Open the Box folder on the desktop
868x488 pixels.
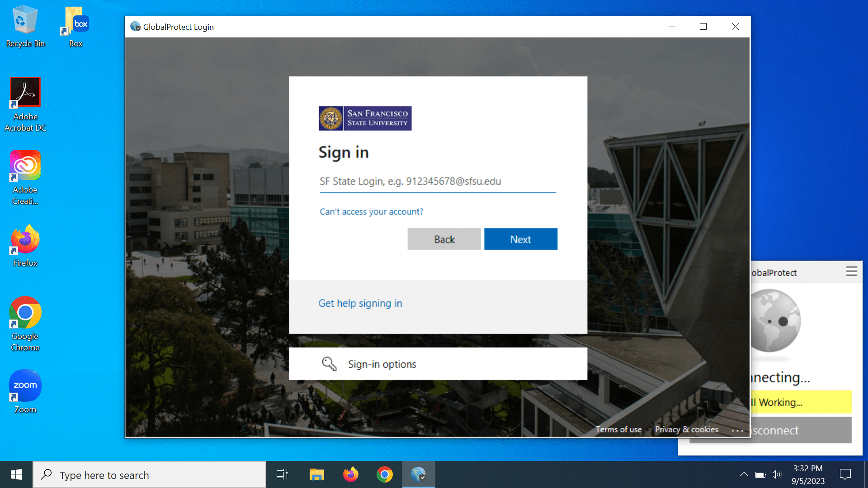[x=75, y=20]
